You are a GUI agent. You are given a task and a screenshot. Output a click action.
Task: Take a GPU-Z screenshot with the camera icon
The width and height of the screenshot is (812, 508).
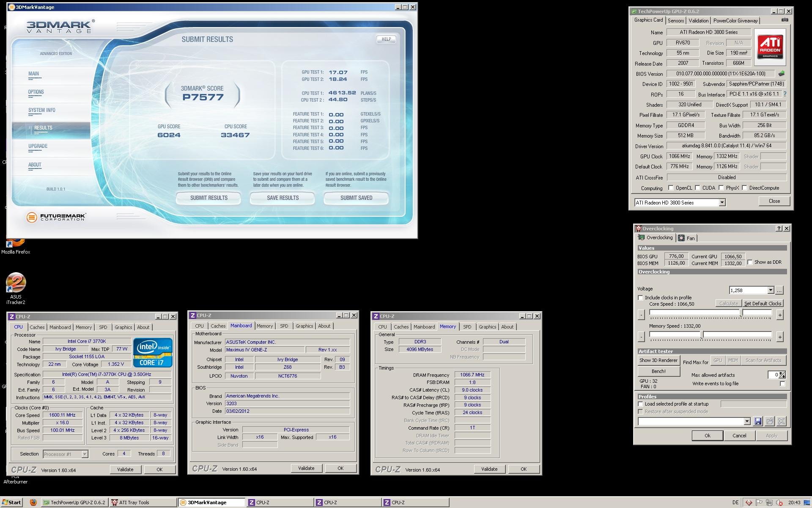785,20
